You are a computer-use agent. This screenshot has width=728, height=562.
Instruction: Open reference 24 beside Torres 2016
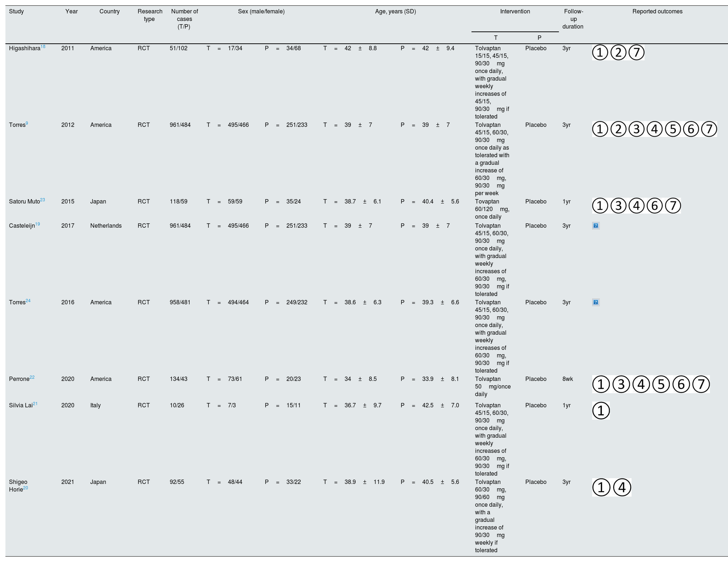click(x=28, y=301)
